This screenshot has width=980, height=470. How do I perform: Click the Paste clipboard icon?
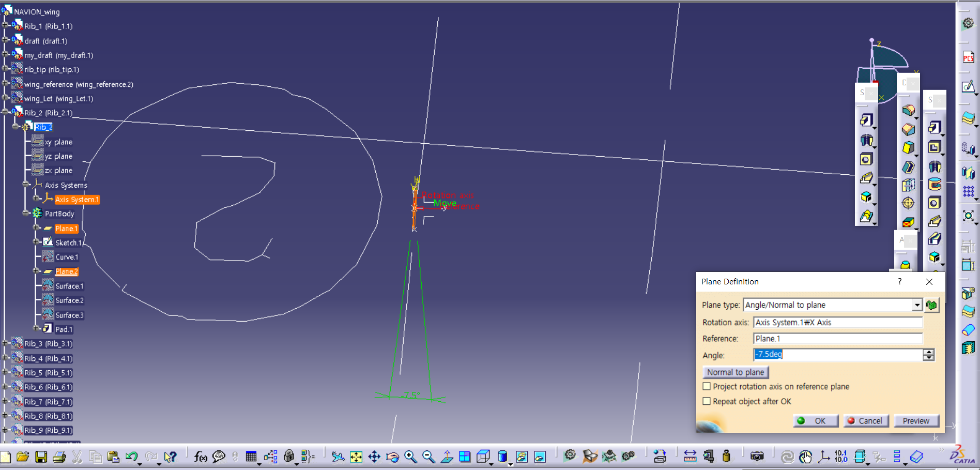[113, 457]
